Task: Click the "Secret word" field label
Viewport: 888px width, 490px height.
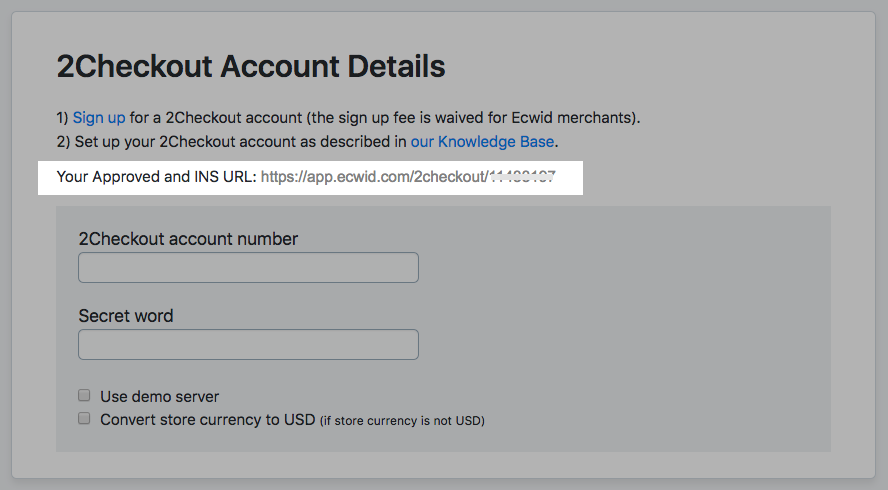Action: [126, 316]
